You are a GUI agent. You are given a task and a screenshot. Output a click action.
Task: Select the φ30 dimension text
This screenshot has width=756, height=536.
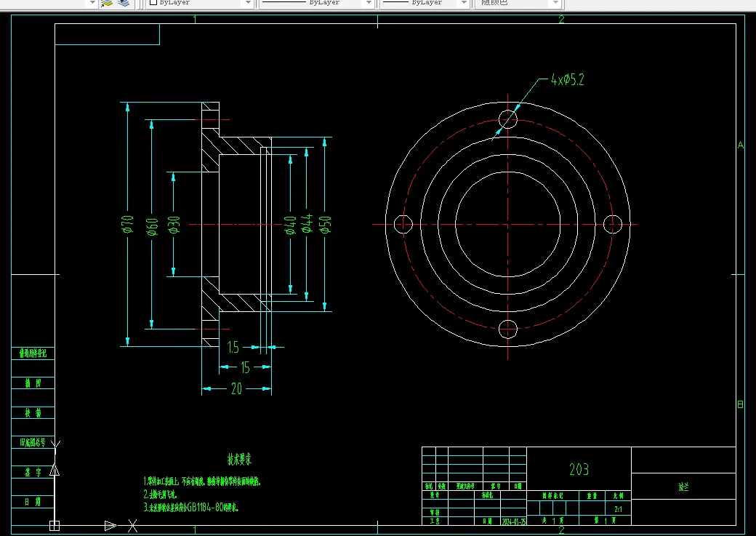coord(174,225)
